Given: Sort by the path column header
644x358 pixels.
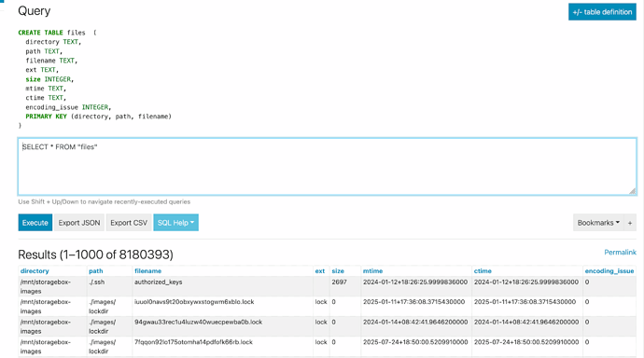Looking at the screenshot, I should [96, 270].
